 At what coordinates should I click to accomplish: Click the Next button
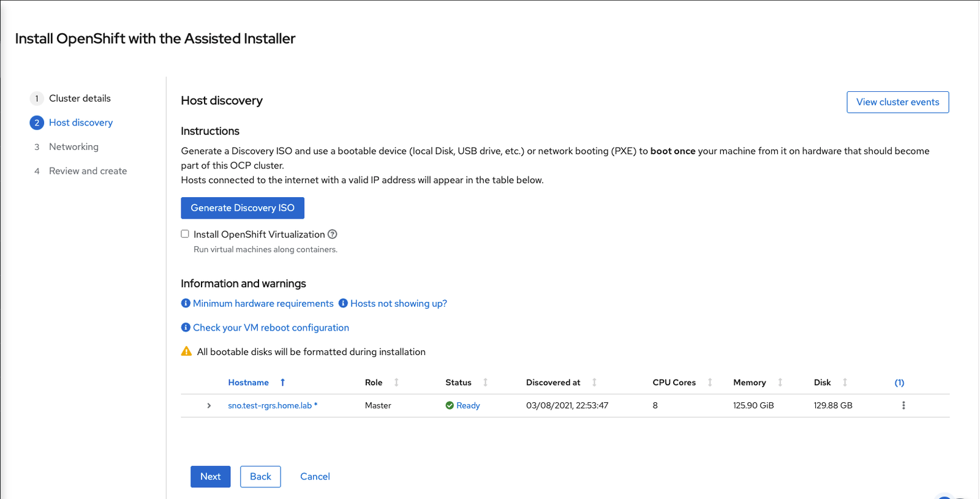[210, 476]
